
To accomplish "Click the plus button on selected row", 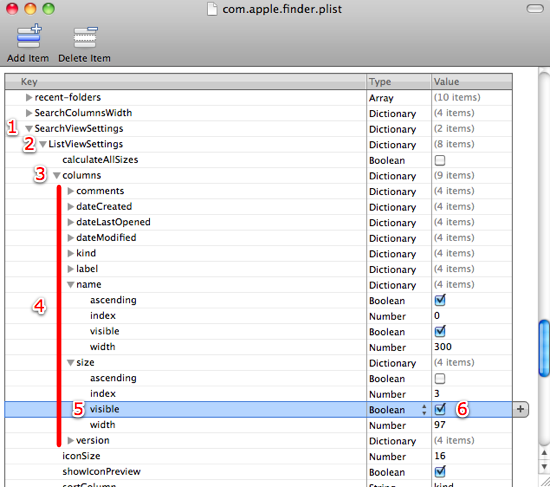I will coord(521,409).
